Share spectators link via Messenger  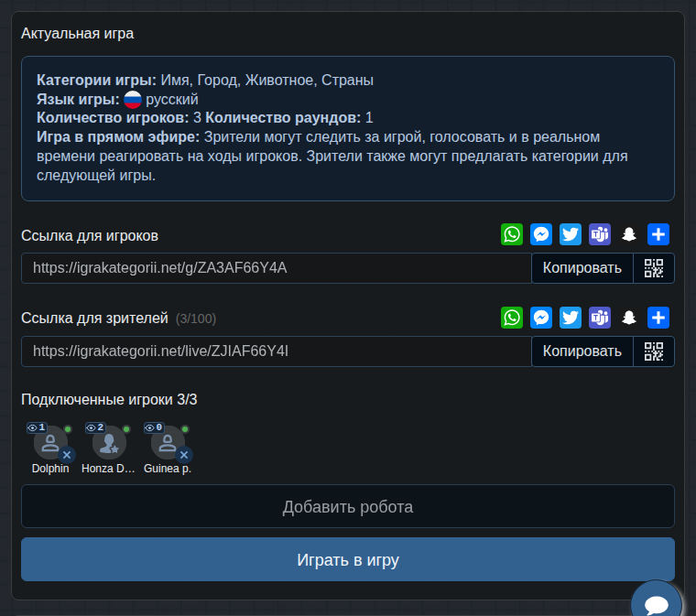pos(541,318)
